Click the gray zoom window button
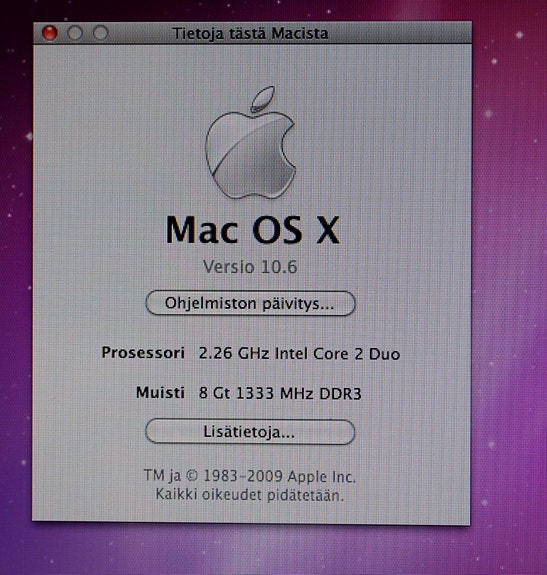 coord(100,33)
